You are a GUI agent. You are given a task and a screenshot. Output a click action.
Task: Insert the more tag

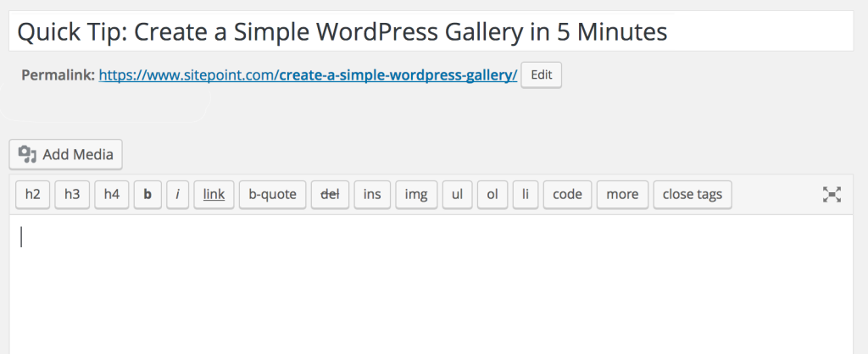[622, 195]
